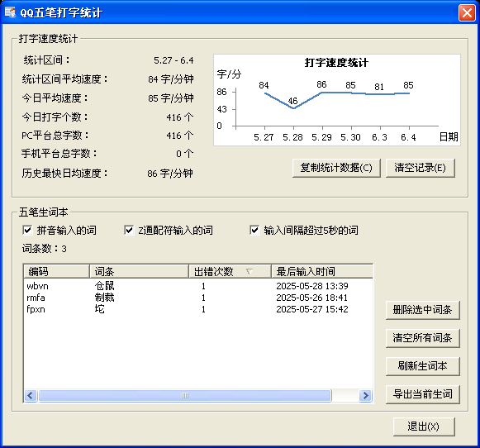
Task: Click the right scroll arrow of word list
Action: pyautogui.click(x=365, y=395)
